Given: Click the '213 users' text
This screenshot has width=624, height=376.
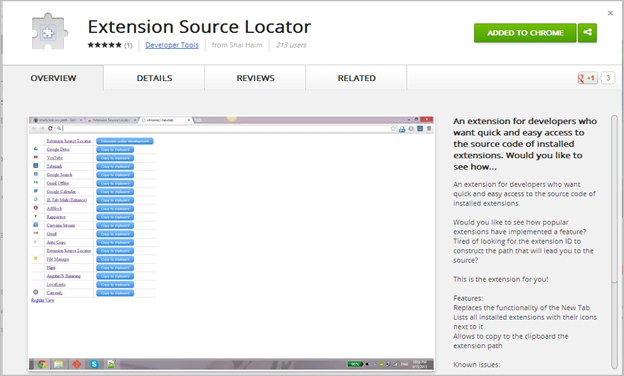Looking at the screenshot, I should 291,45.
